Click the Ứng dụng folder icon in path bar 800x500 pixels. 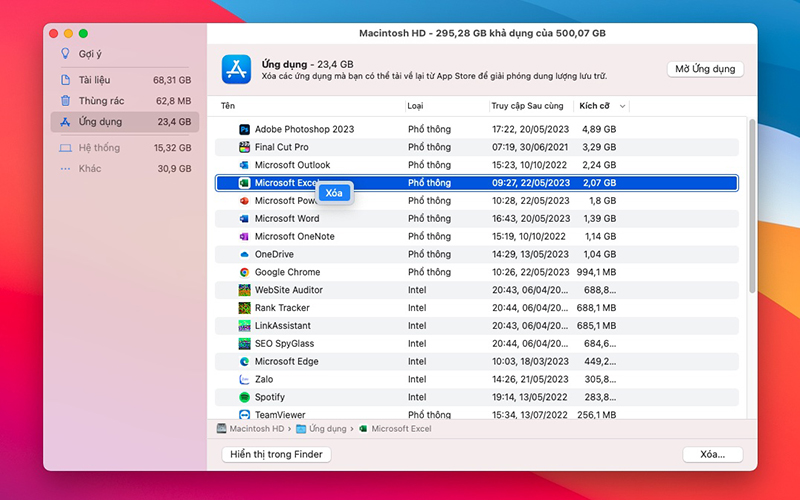301,429
